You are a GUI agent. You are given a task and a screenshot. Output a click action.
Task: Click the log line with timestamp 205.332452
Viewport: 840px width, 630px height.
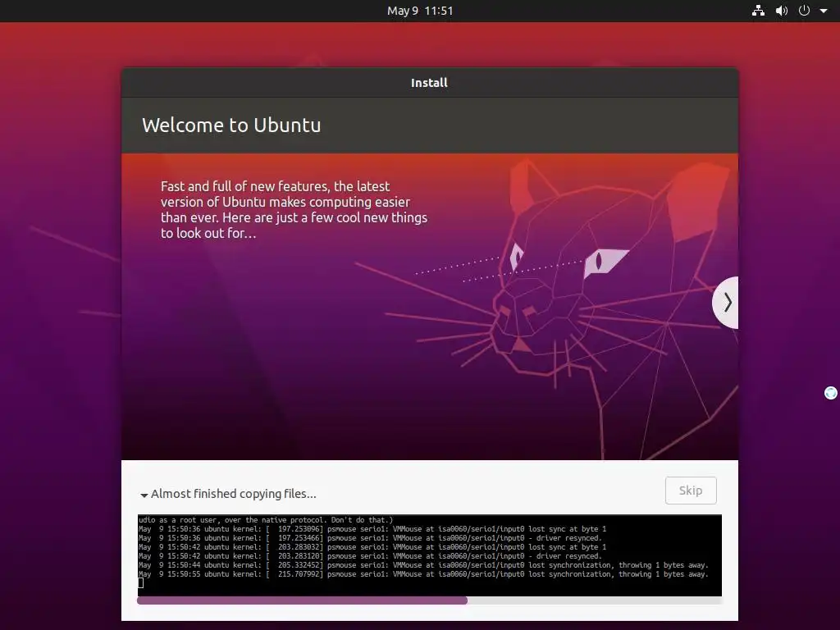point(423,565)
